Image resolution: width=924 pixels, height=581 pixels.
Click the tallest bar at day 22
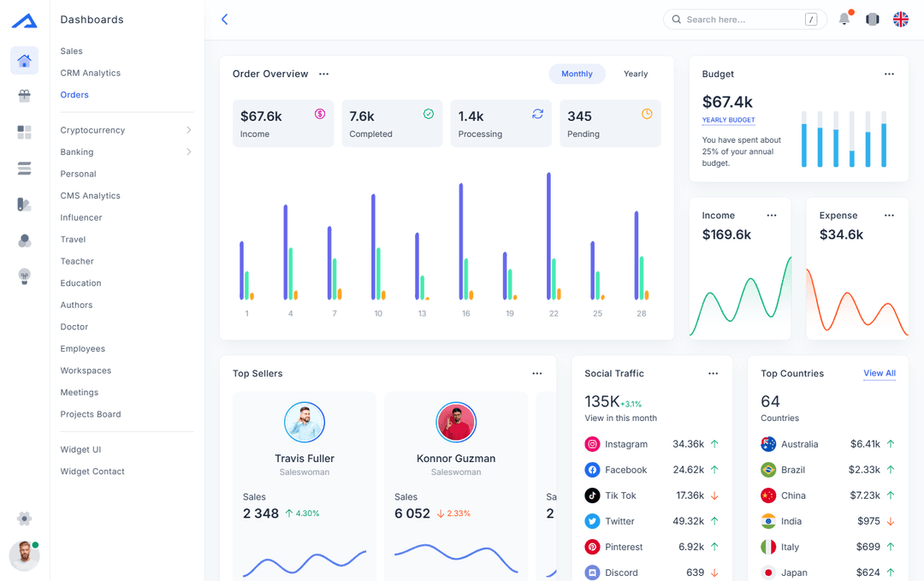coord(548,235)
